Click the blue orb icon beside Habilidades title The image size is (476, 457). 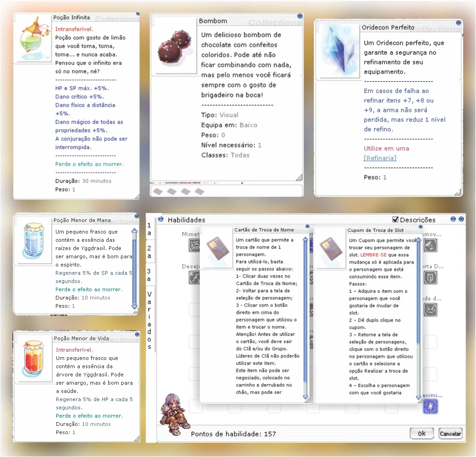point(161,219)
